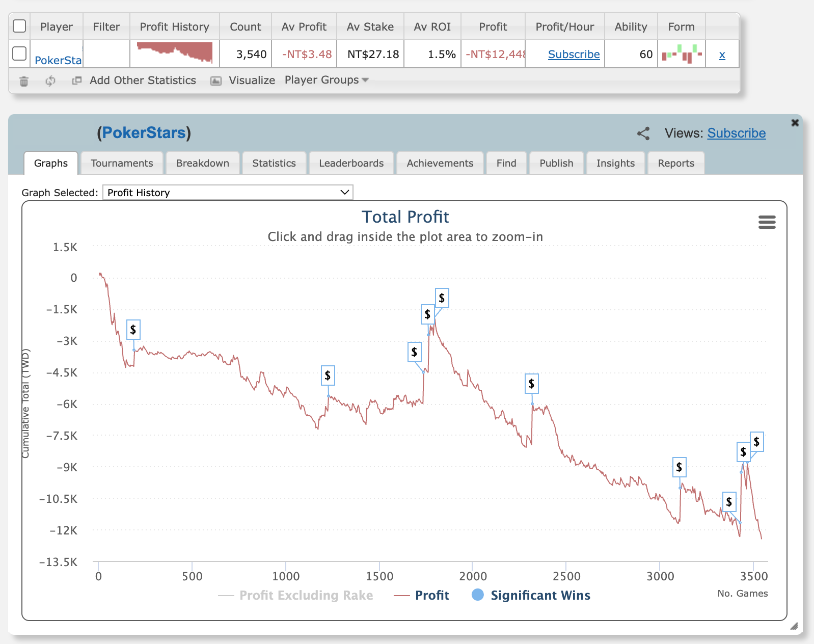Toggle the Profit Excluding Rake legend
The height and width of the screenshot is (644, 814).
(295, 595)
